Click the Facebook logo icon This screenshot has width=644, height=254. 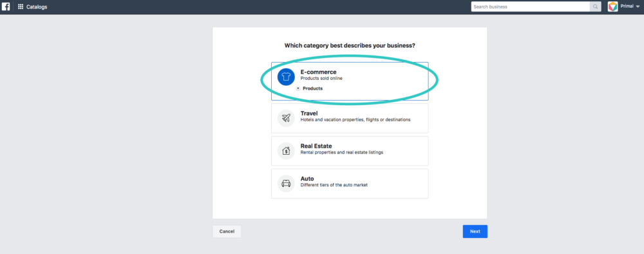pyautogui.click(x=6, y=6)
